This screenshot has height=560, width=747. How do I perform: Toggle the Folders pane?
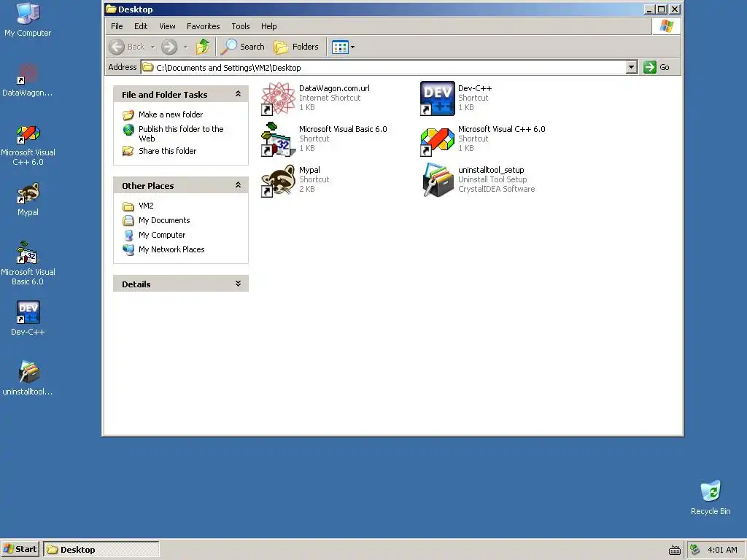(296, 47)
